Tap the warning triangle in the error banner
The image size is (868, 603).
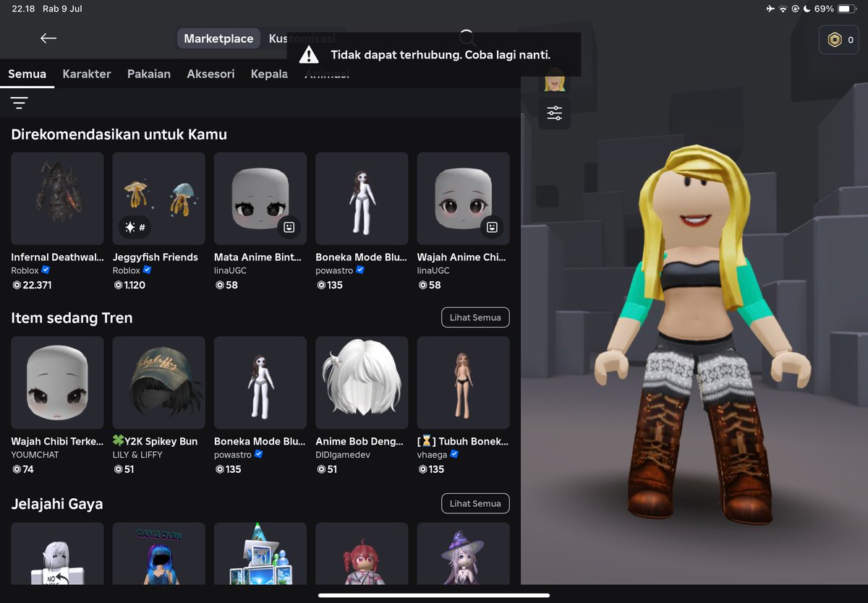click(309, 55)
